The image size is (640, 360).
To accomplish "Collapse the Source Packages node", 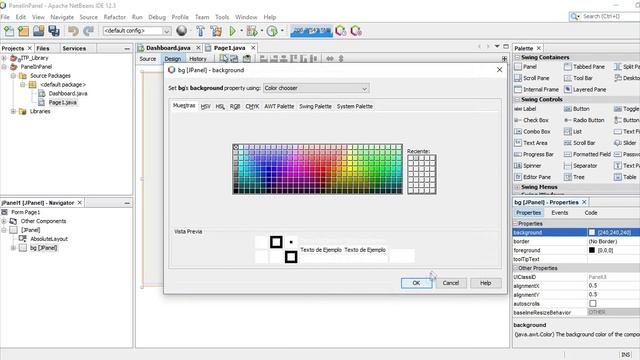I will 13,76.
